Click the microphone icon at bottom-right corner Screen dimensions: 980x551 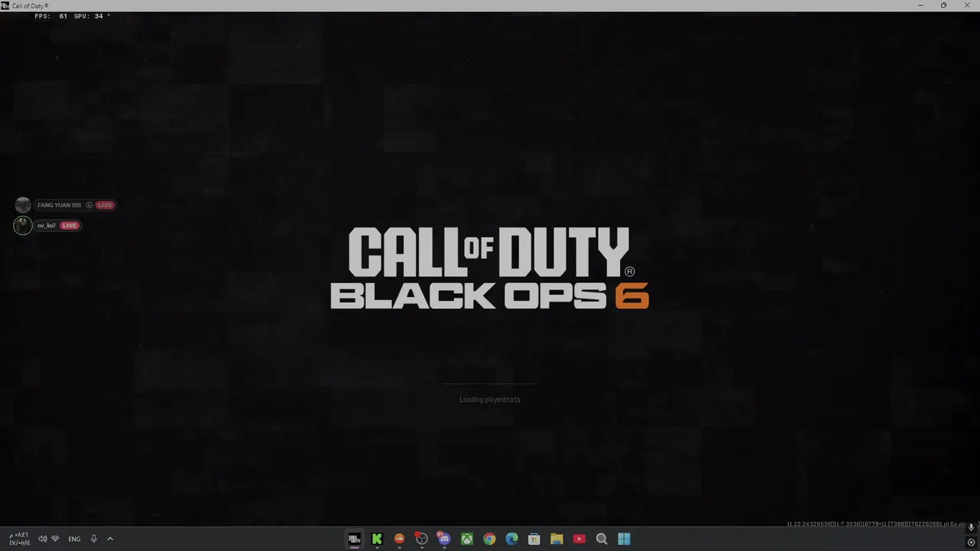[x=971, y=527]
